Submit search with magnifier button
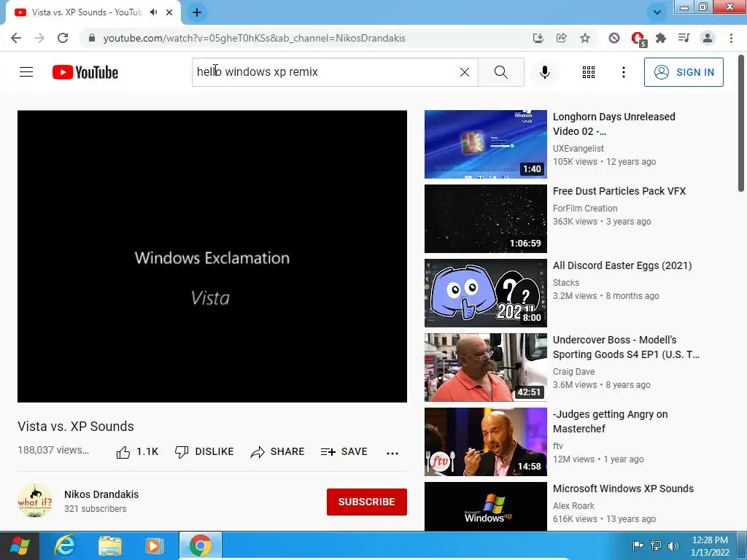 click(500, 72)
